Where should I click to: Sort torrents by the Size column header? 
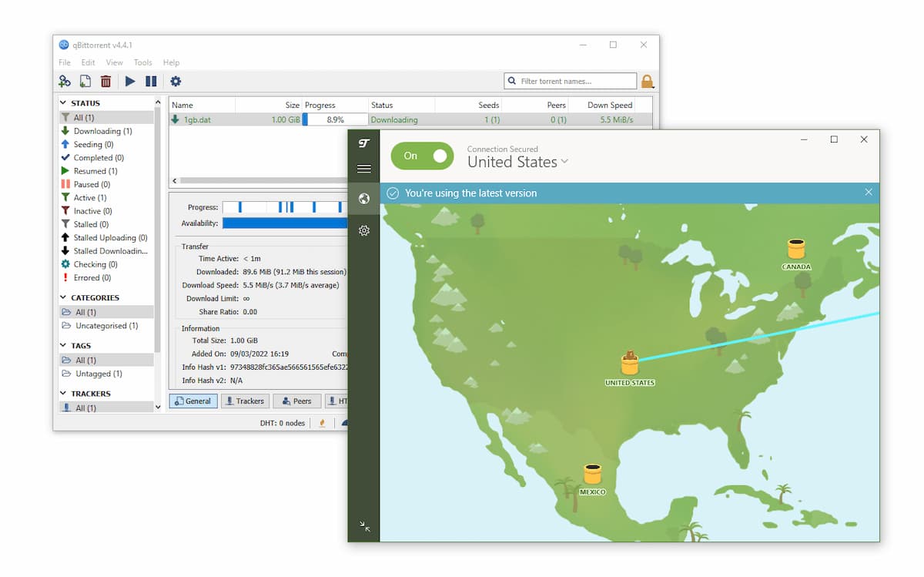tap(269, 105)
